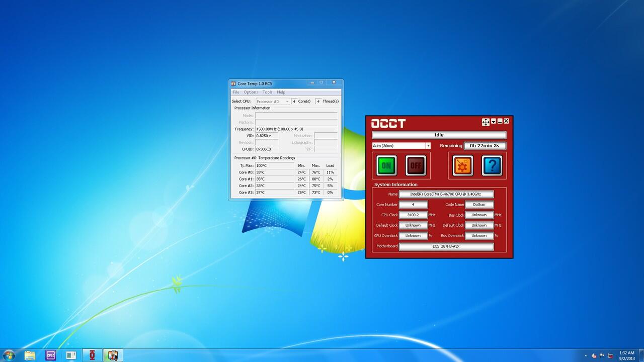This screenshot has height=362, width=644.
Task: Open OCCT help question mark icon
Action: 492,165
